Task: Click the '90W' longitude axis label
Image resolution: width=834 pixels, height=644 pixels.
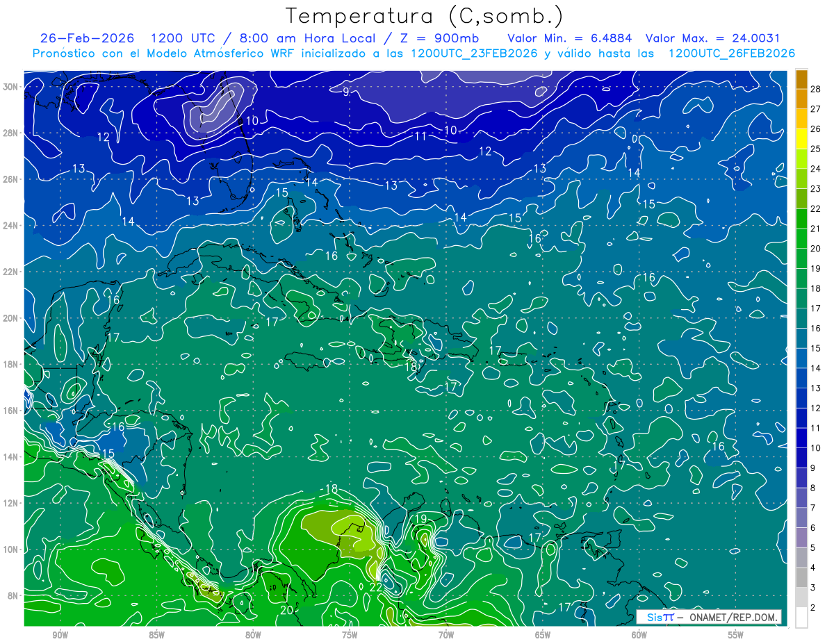Action: [60, 635]
